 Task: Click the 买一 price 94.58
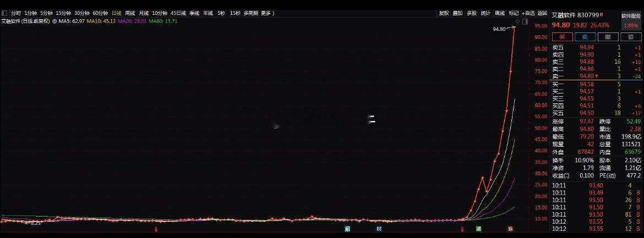click(x=587, y=85)
